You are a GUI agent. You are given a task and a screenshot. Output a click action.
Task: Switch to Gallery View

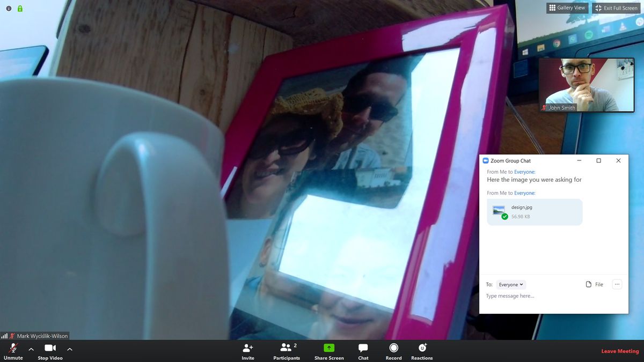567,8
